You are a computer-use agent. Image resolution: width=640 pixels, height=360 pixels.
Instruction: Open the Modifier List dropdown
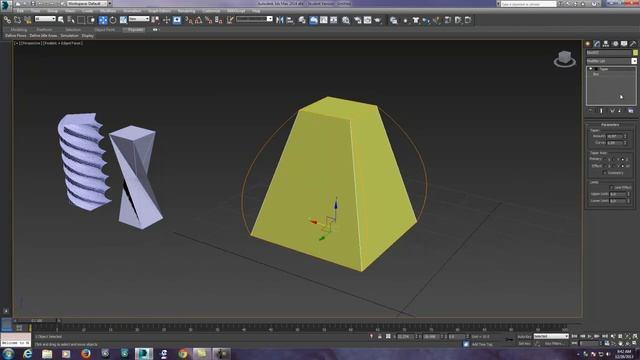[x=611, y=61]
